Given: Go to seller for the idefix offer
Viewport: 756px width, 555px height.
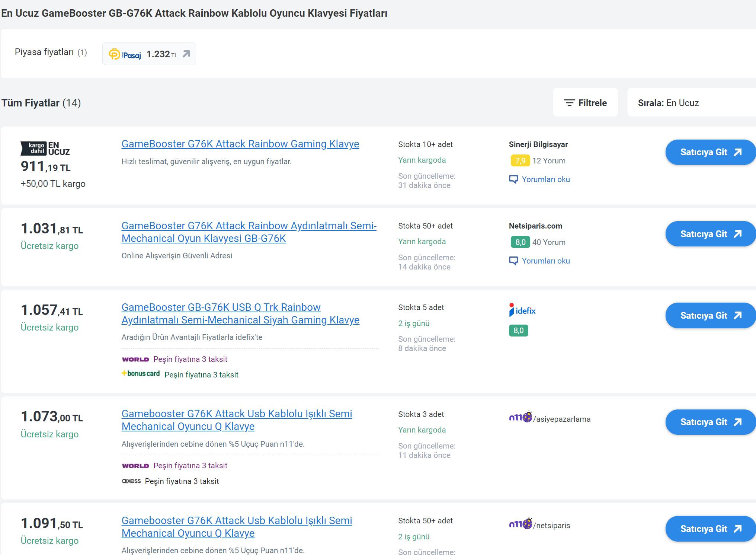Looking at the screenshot, I should 711,316.
